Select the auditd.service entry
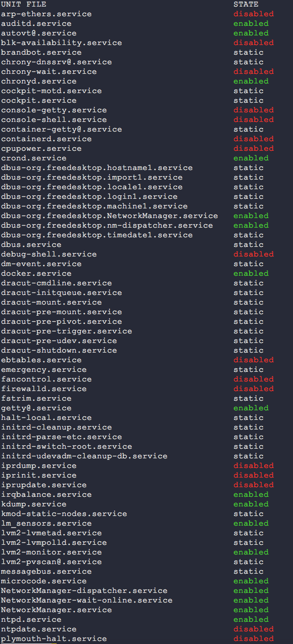The width and height of the screenshot is (293, 644). tap(36, 24)
